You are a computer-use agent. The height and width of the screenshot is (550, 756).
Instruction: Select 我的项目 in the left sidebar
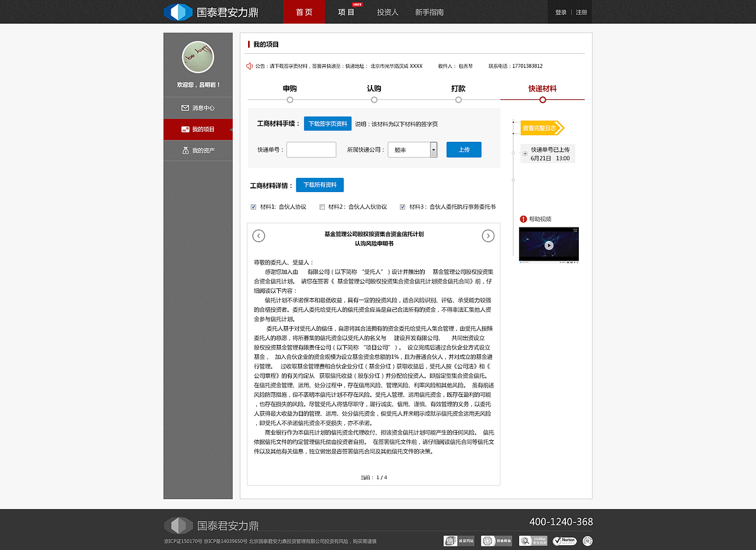tap(197, 129)
